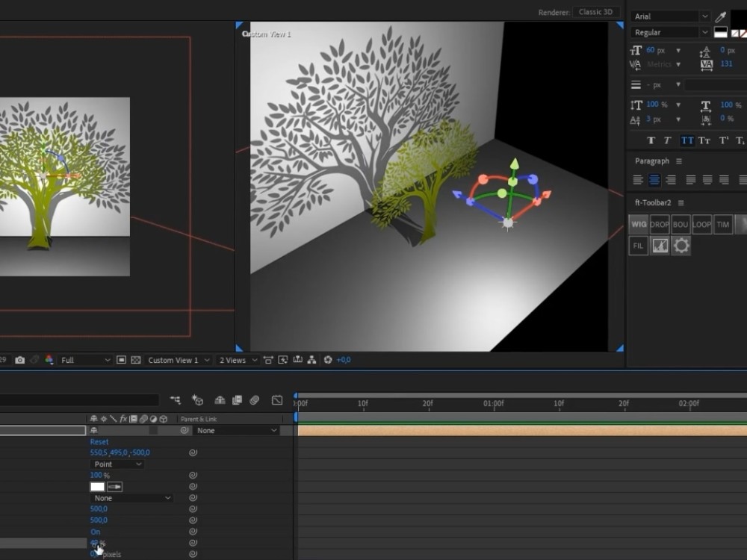This screenshot has height=560, width=747.
Task: Select justify last right icon
Action: tap(724, 179)
